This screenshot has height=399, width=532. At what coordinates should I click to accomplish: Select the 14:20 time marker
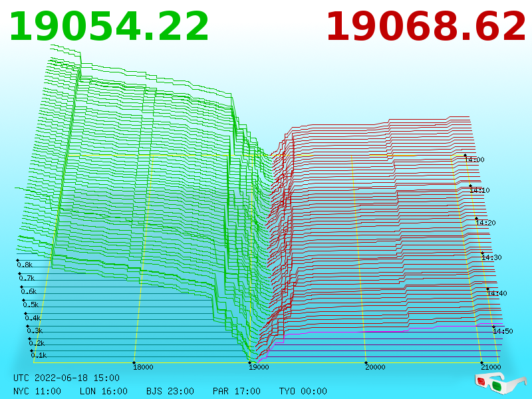(x=486, y=223)
